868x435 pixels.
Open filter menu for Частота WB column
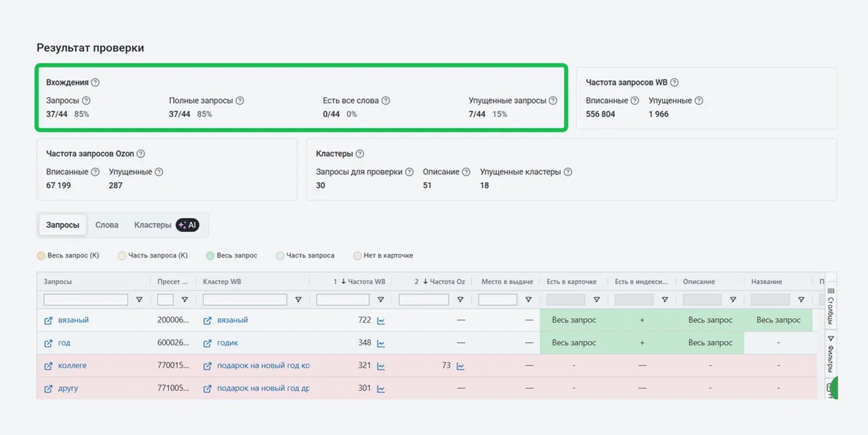click(x=380, y=300)
